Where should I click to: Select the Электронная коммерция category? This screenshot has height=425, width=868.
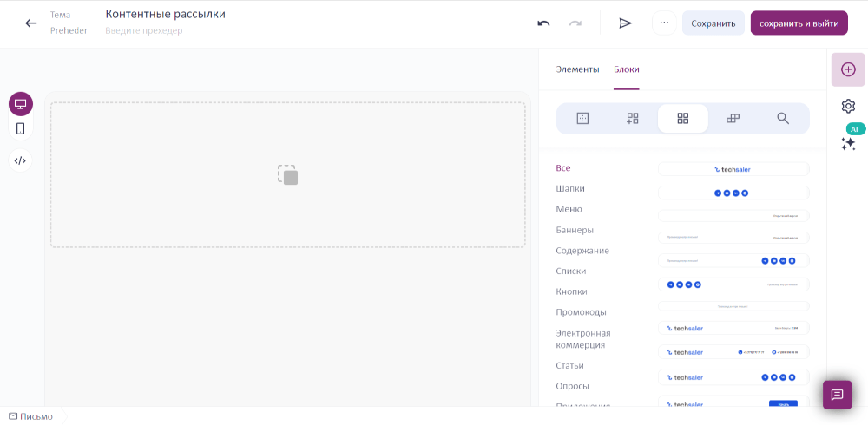pos(583,338)
